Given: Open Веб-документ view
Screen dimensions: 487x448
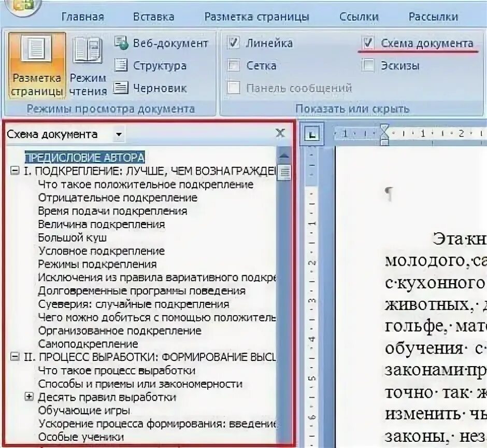Looking at the screenshot, I should (x=161, y=43).
